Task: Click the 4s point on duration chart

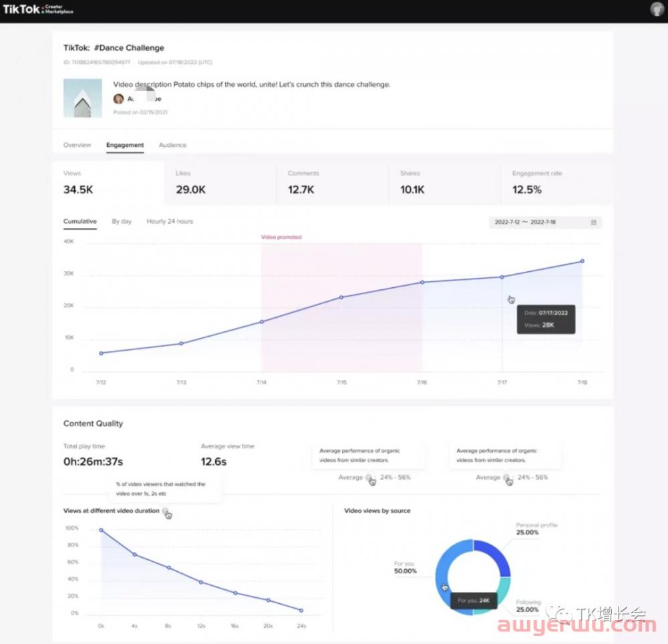Action: click(x=135, y=554)
